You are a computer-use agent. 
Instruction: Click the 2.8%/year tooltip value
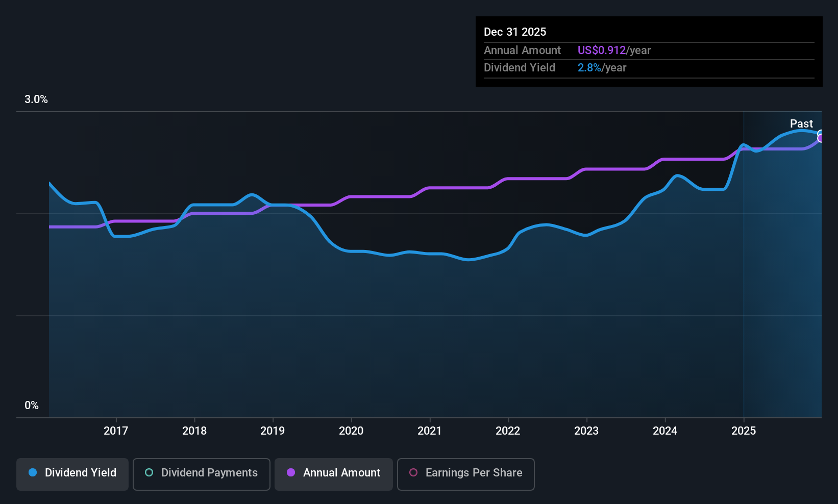(x=602, y=67)
